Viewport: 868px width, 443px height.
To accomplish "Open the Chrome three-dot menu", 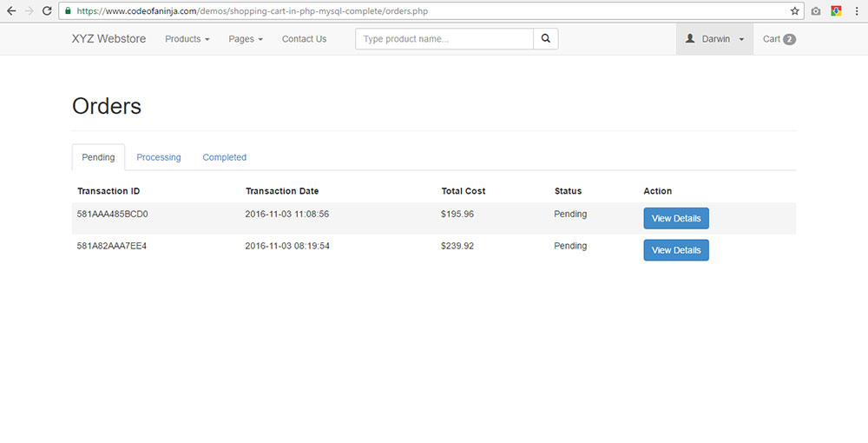I will [857, 11].
